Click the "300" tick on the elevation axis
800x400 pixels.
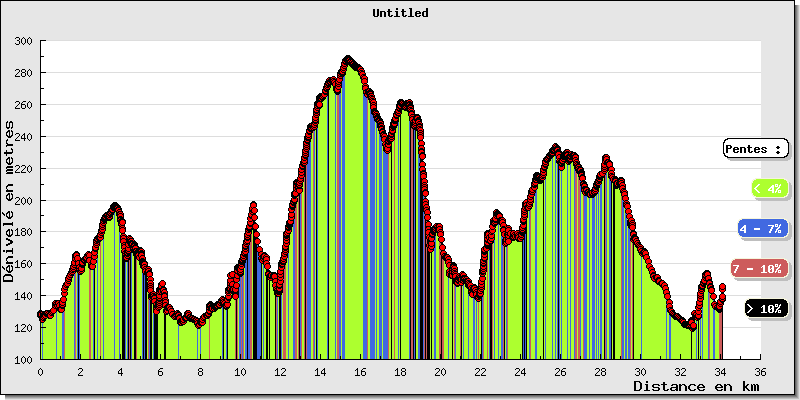23,41
